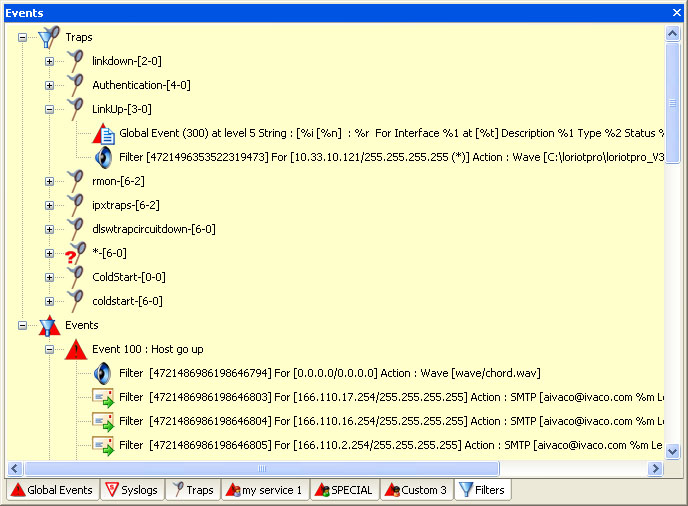The image size is (688, 506).
Task: Expand the ColdStart-[0-0] node
Action: [49, 278]
